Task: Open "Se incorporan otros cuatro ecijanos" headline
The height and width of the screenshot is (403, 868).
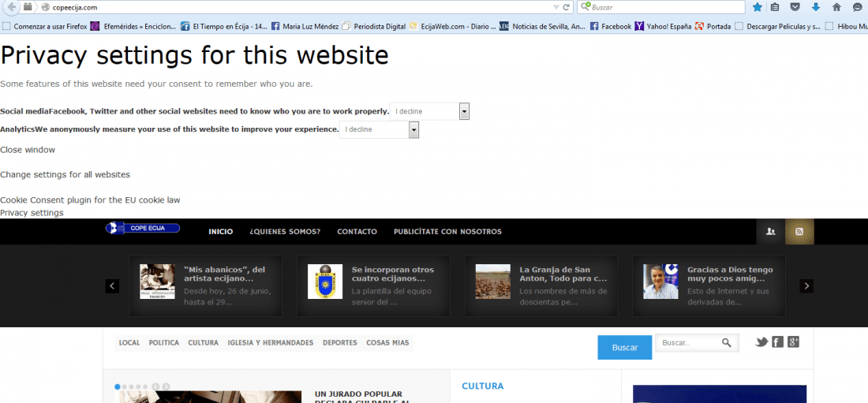Action: click(x=392, y=274)
